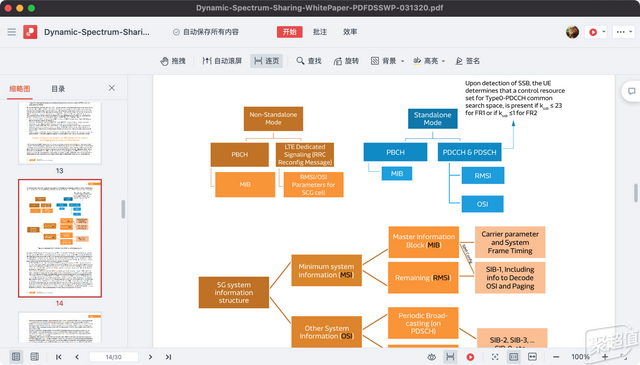Open the more options ellipsis dropdown
Screen dimensions: 640x365
tap(623, 32)
